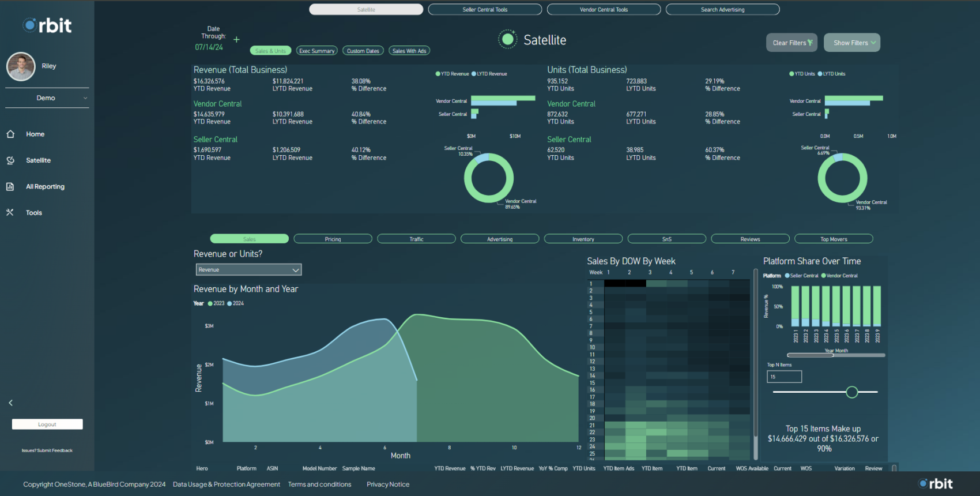The height and width of the screenshot is (496, 980).
Task: Click the WOS Available column header
Action: pyautogui.click(x=752, y=468)
